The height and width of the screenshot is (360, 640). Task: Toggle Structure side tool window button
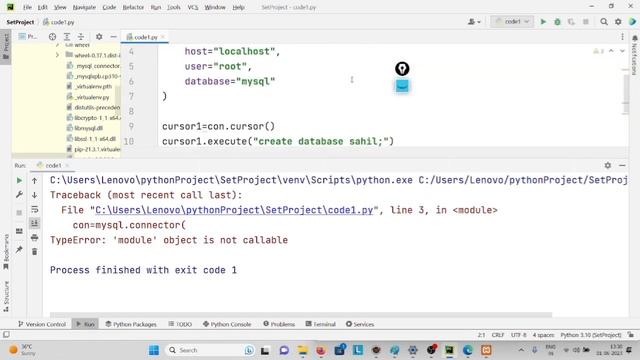6,296
